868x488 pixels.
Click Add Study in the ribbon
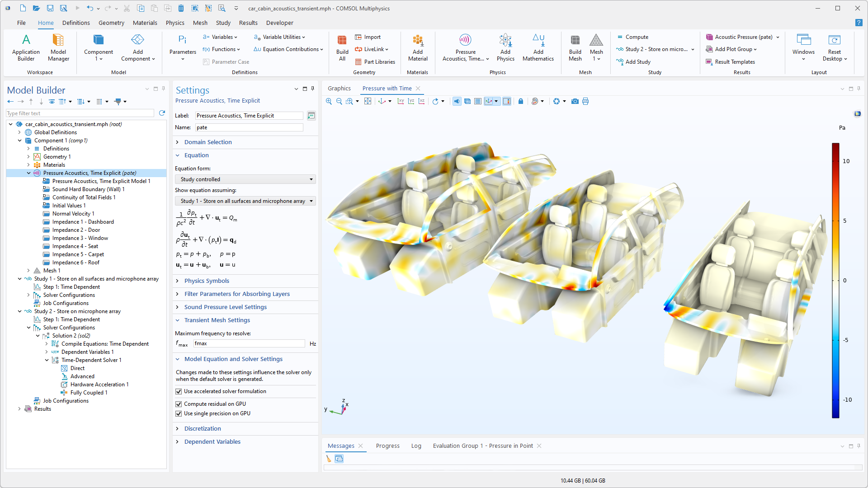coord(637,62)
